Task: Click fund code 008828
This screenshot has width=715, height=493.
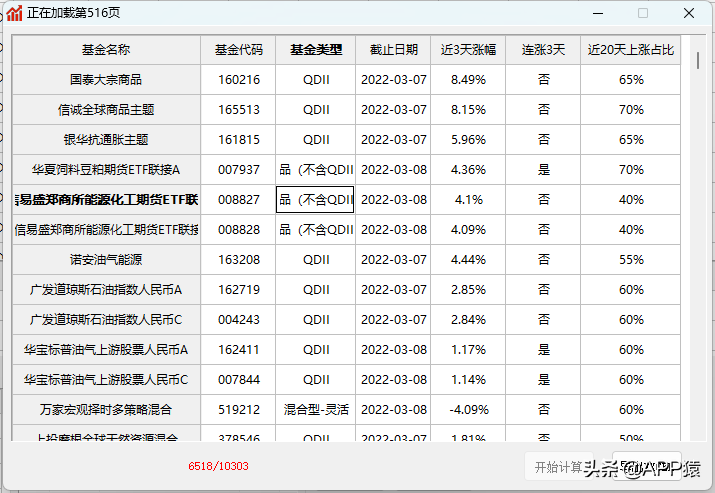Action: [238, 230]
